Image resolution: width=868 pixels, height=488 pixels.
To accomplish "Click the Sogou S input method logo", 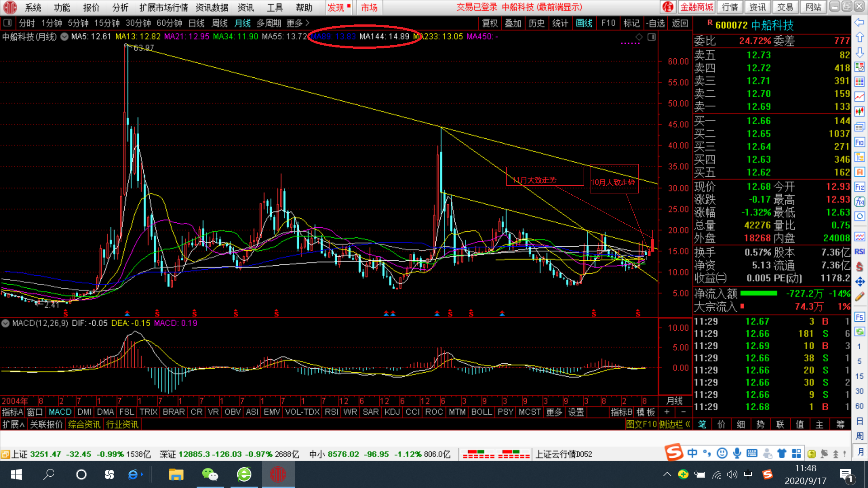I will coord(674,452).
